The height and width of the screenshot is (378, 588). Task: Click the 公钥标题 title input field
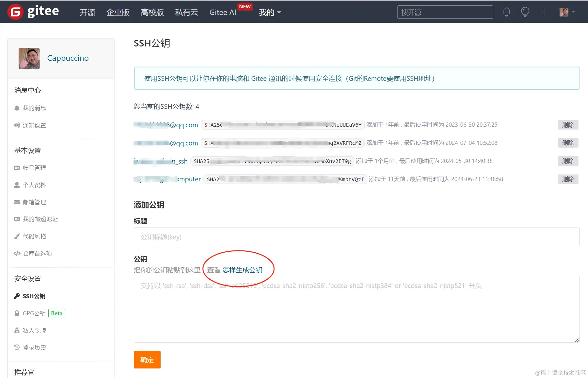click(x=356, y=236)
